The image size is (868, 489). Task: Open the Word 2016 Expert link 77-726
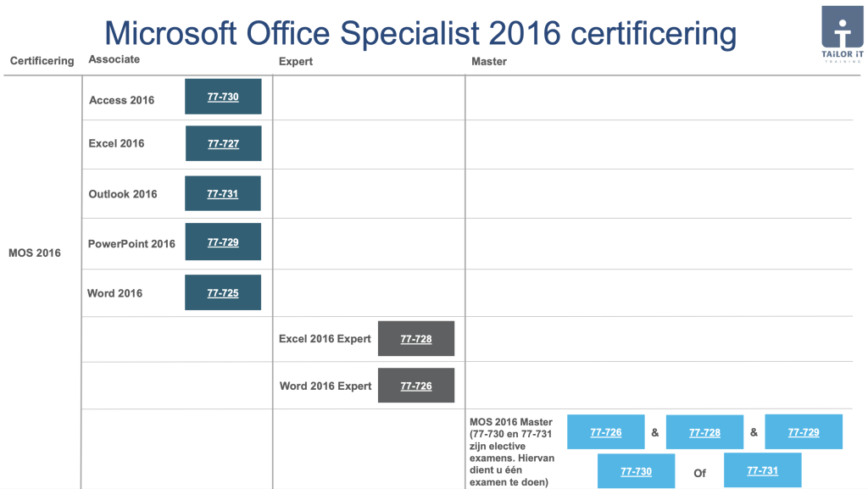click(x=416, y=386)
